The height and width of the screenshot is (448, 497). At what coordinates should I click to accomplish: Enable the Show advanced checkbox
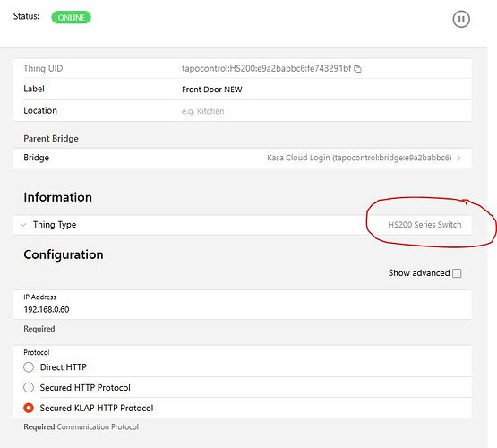pos(457,273)
